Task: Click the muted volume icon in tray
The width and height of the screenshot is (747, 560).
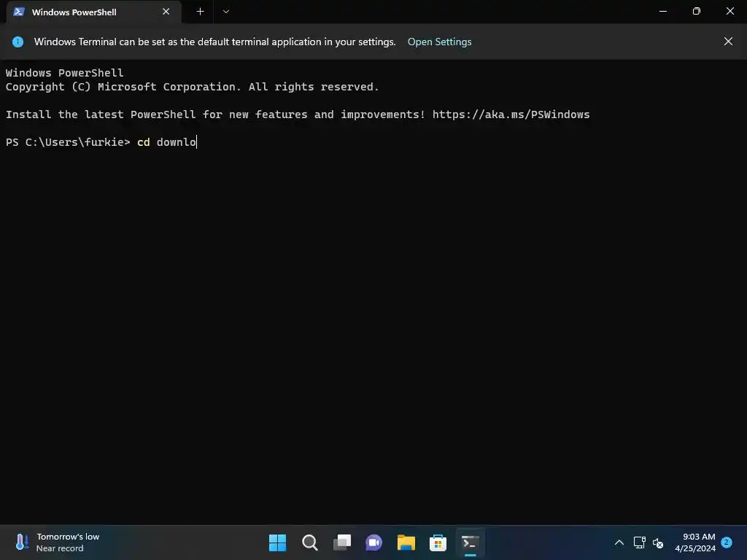Action: [x=658, y=542]
